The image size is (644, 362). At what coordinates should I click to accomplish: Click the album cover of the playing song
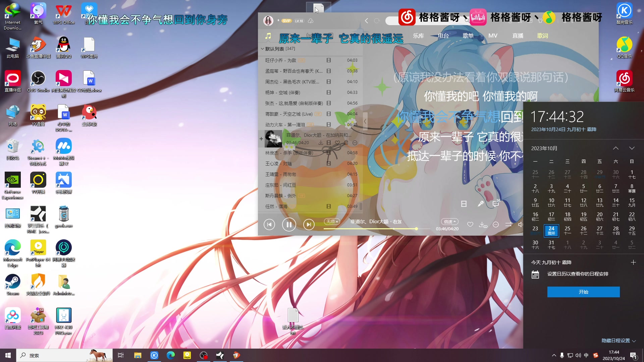[x=273, y=139]
